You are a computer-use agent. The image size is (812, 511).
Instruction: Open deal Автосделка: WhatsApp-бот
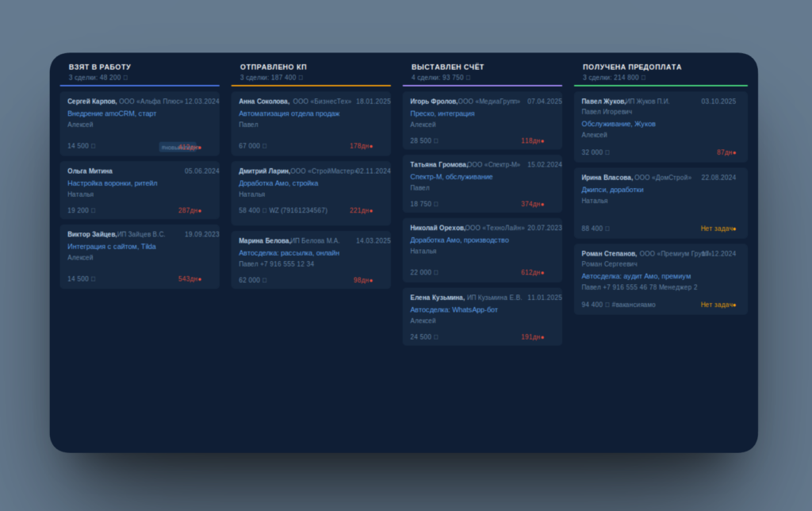[454, 310]
